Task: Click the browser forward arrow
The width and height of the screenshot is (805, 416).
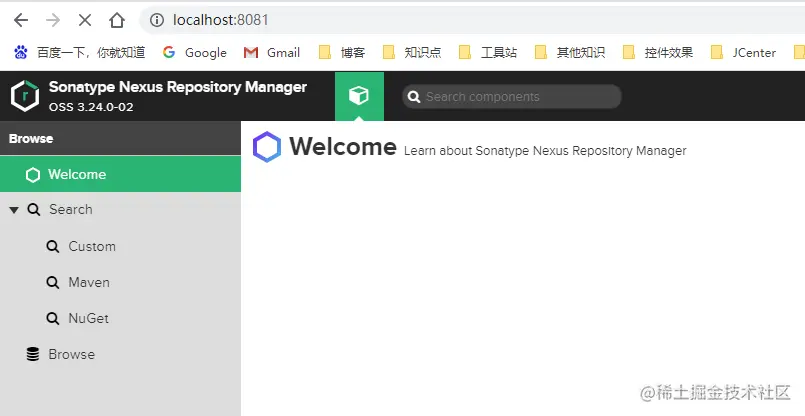Action: (x=53, y=20)
